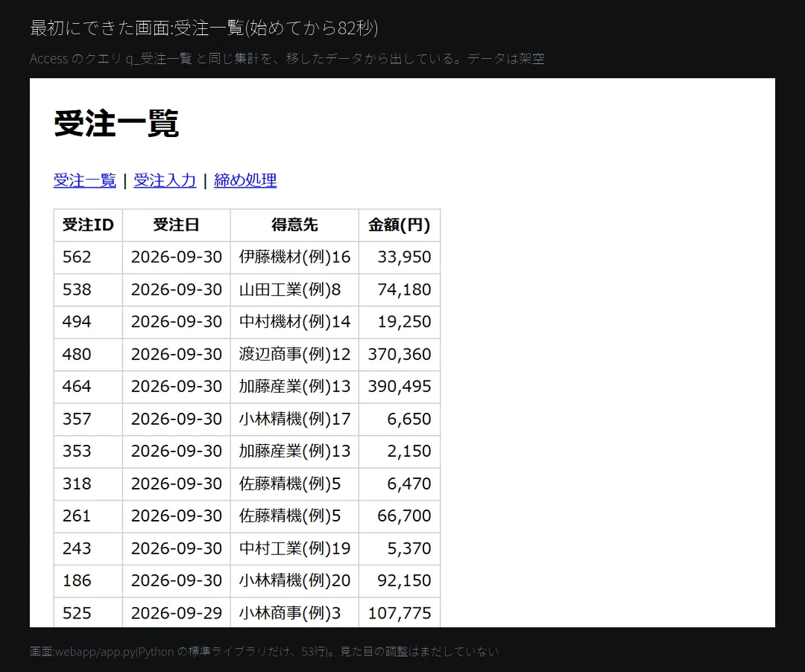The height and width of the screenshot is (672, 805).
Task: Click amount 6,470
Action: (400, 484)
